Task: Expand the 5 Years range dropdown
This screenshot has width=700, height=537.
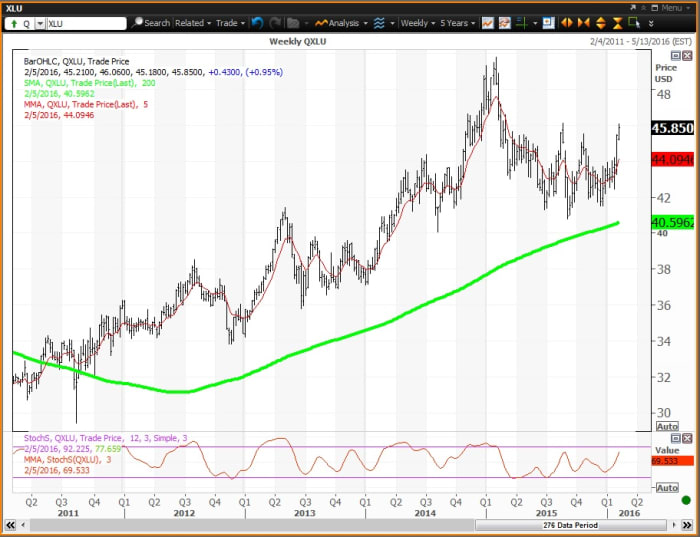Action: pyautogui.click(x=456, y=22)
